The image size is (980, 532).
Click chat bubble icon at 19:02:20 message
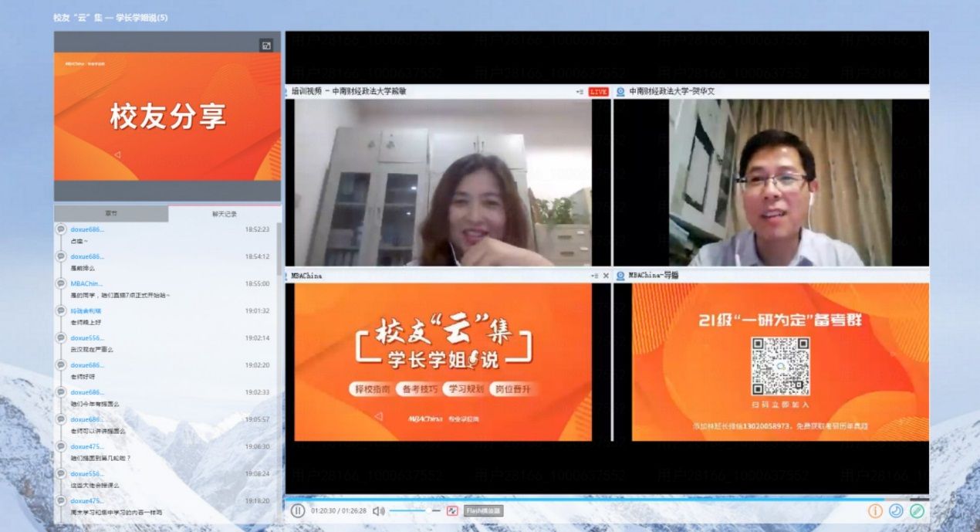pos(61,364)
